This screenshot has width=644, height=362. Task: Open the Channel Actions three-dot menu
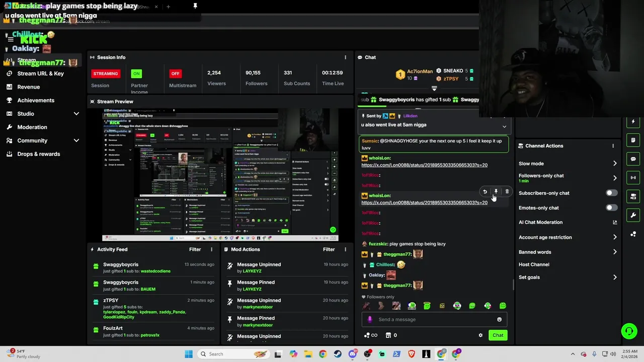[x=613, y=146]
